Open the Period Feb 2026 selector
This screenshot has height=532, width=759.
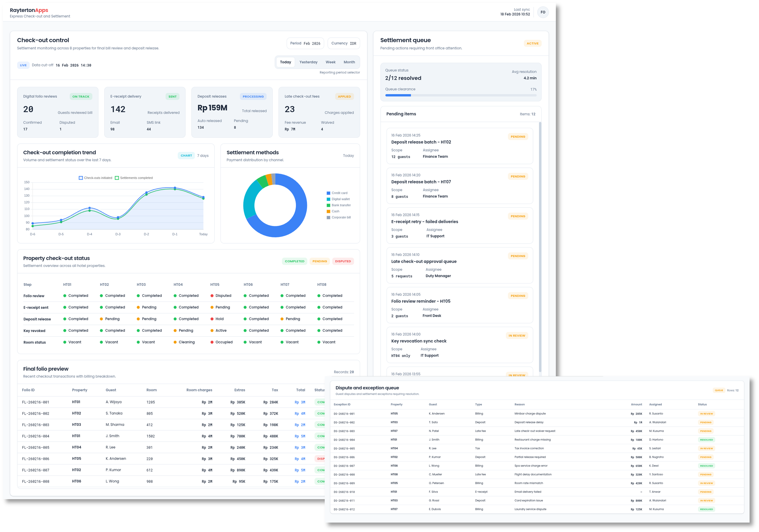pyautogui.click(x=305, y=43)
